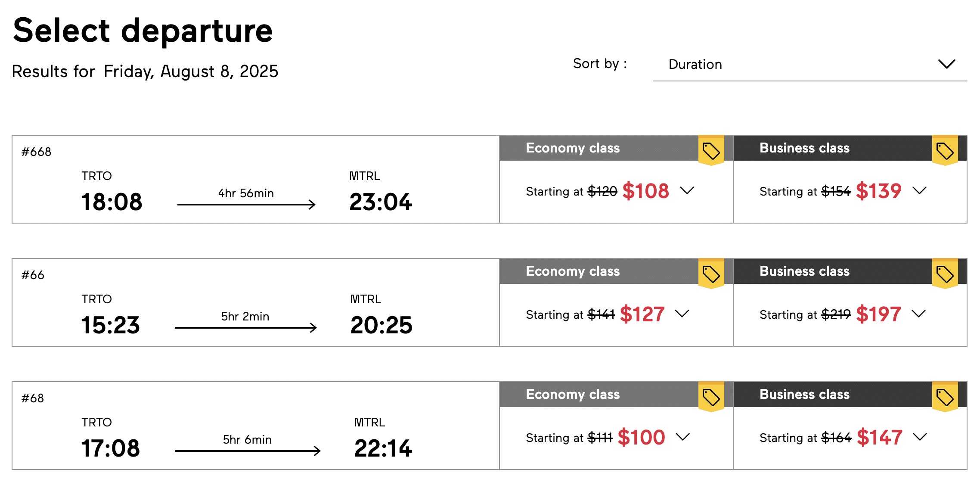Click discount tag icon on train #68 Economy
This screenshot has height=485, width=980.
(711, 397)
